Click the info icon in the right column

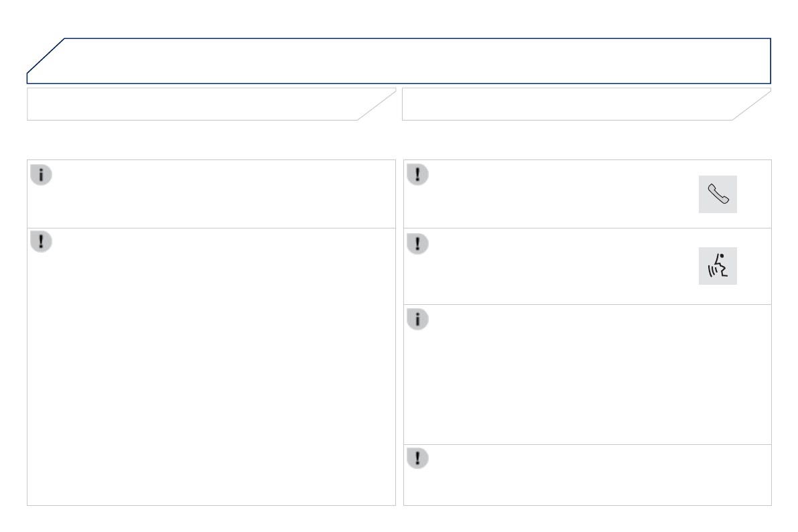418,320
